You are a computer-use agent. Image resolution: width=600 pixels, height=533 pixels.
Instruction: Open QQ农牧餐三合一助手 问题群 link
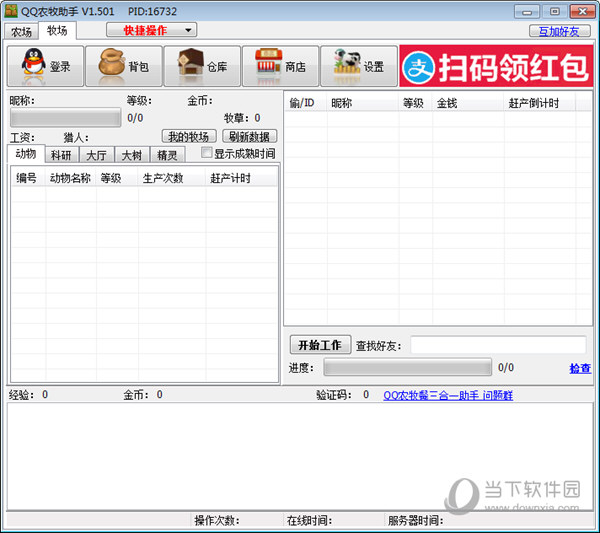point(448,395)
